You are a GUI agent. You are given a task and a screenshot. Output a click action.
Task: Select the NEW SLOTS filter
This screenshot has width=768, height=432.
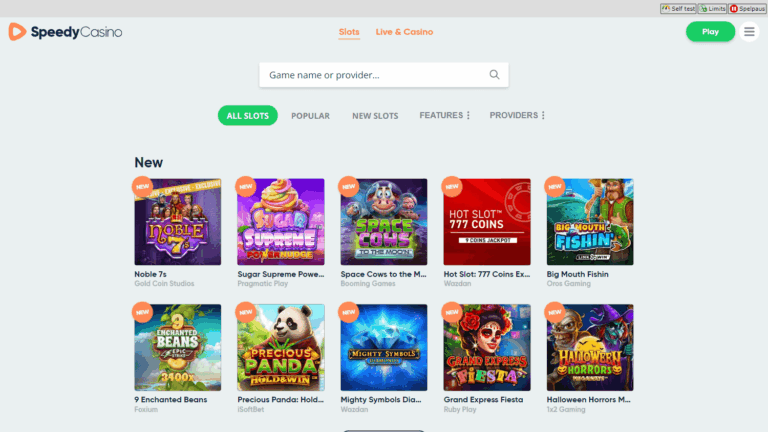(x=375, y=116)
